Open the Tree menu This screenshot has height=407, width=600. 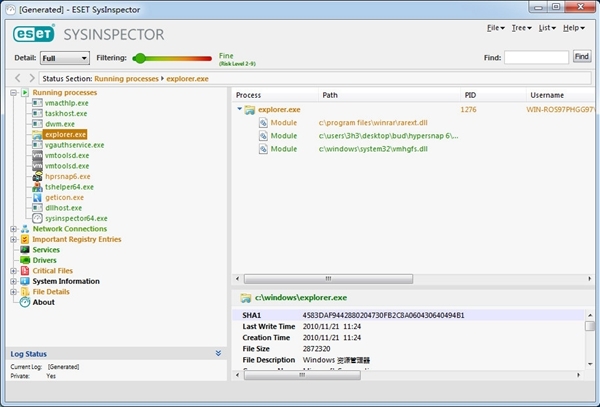(522, 28)
